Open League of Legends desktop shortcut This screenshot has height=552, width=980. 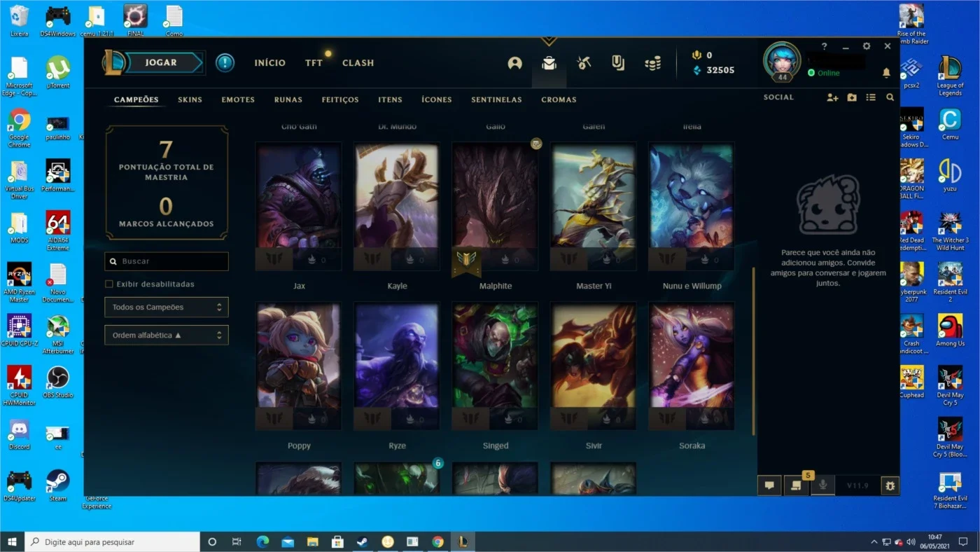pos(950,76)
